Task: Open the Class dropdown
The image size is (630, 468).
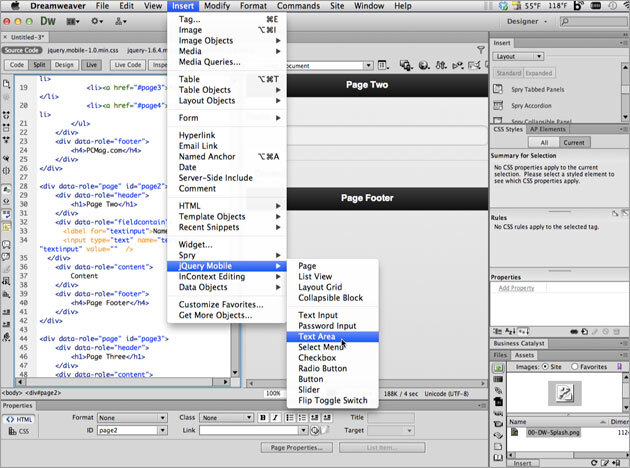Action: point(227,418)
